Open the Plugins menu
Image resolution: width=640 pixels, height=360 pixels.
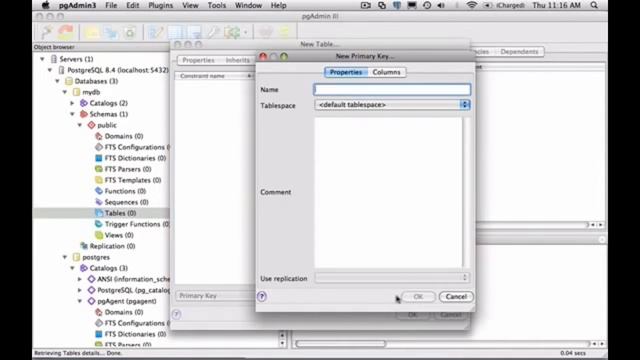pyautogui.click(x=160, y=5)
